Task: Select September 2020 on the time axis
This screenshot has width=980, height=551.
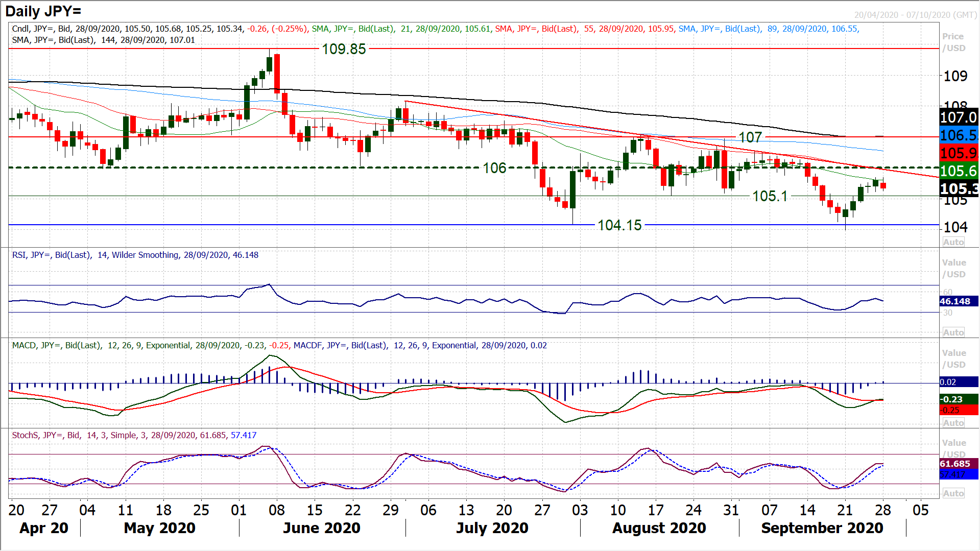Action: [x=822, y=528]
